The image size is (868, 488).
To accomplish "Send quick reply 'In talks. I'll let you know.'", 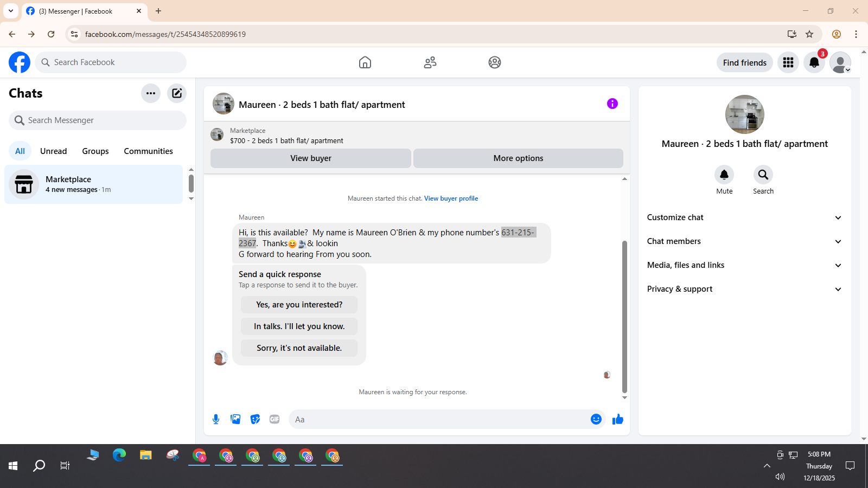I will pyautogui.click(x=299, y=326).
